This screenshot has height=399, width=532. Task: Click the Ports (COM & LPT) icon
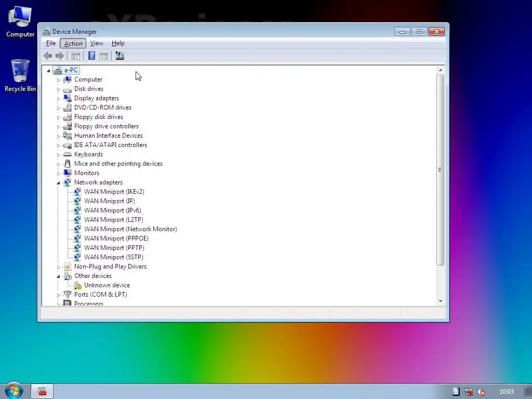(x=68, y=295)
